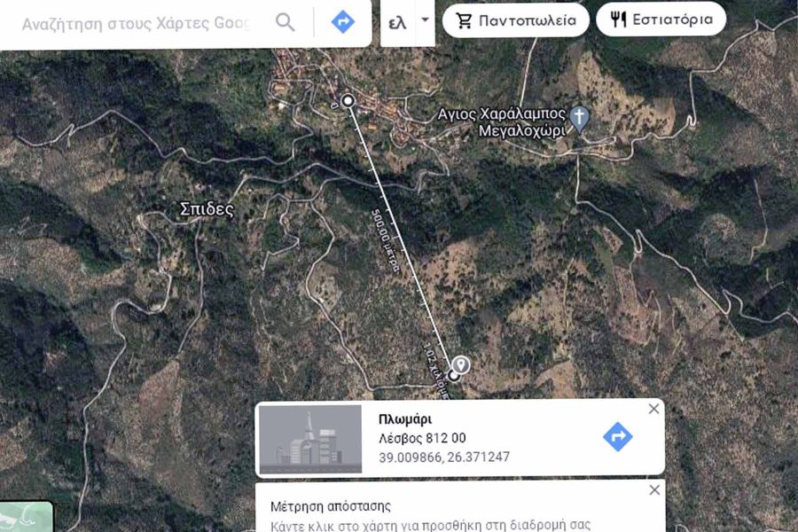
Task: Expand the ελ language dropdown arrow
Action: coord(425,21)
